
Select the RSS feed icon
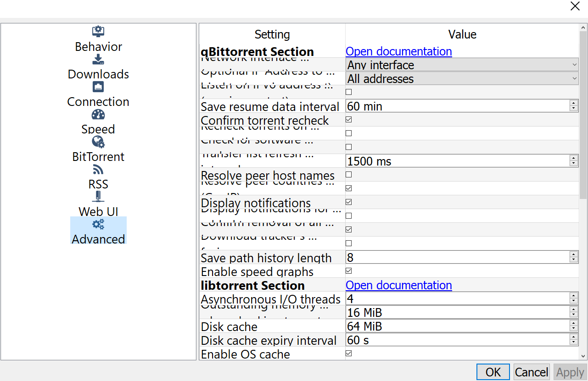[98, 169]
